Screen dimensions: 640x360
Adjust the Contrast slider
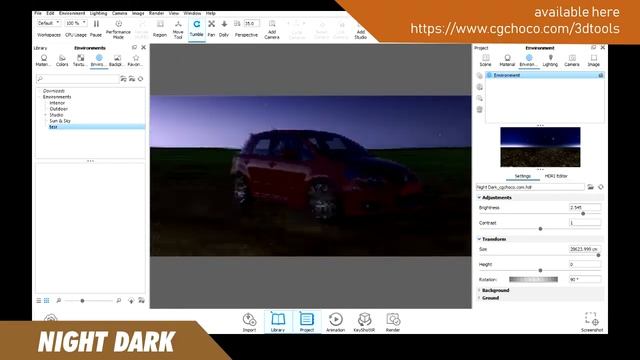point(540,229)
